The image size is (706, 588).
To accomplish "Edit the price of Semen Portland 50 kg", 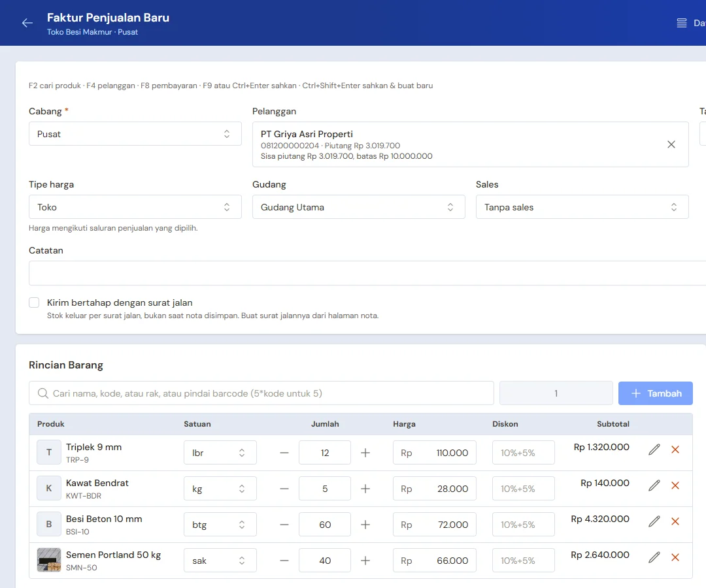I will (435, 561).
